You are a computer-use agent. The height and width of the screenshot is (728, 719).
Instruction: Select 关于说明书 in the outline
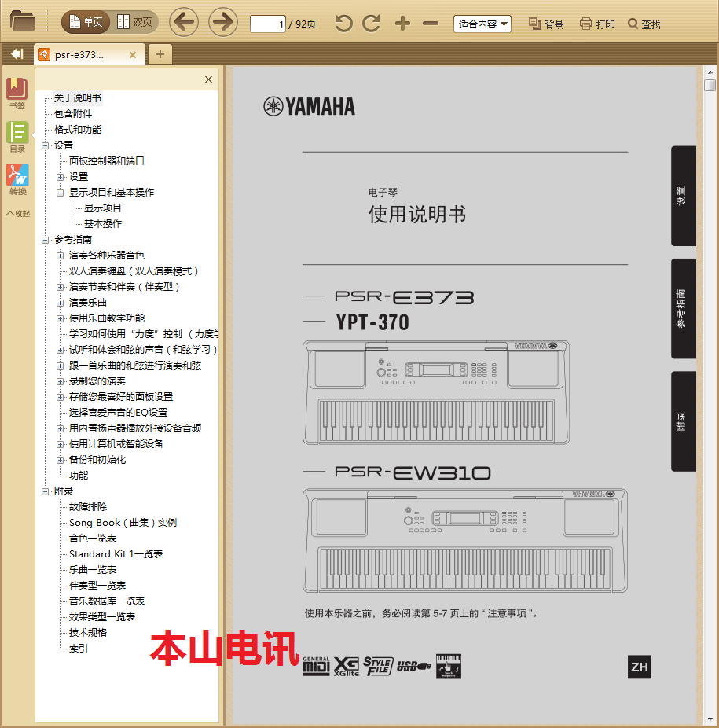[78, 98]
